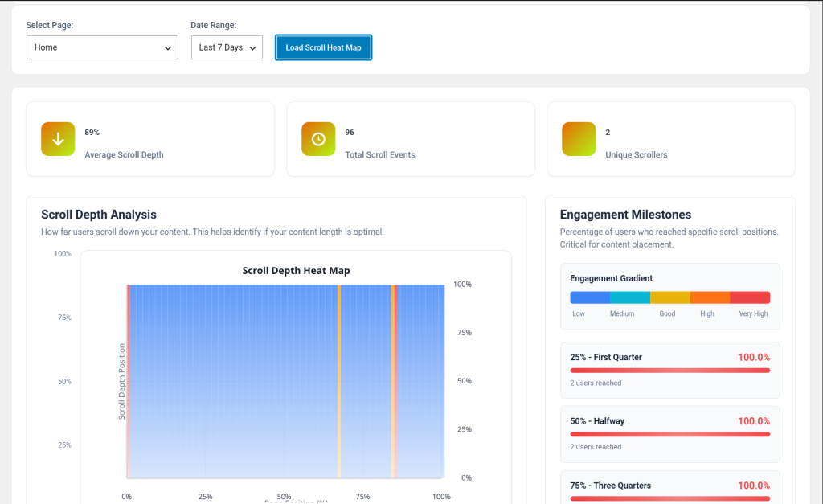The height and width of the screenshot is (504, 823).
Task: Click the down-arrow Average Scroll Depth icon
Action: coord(58,139)
